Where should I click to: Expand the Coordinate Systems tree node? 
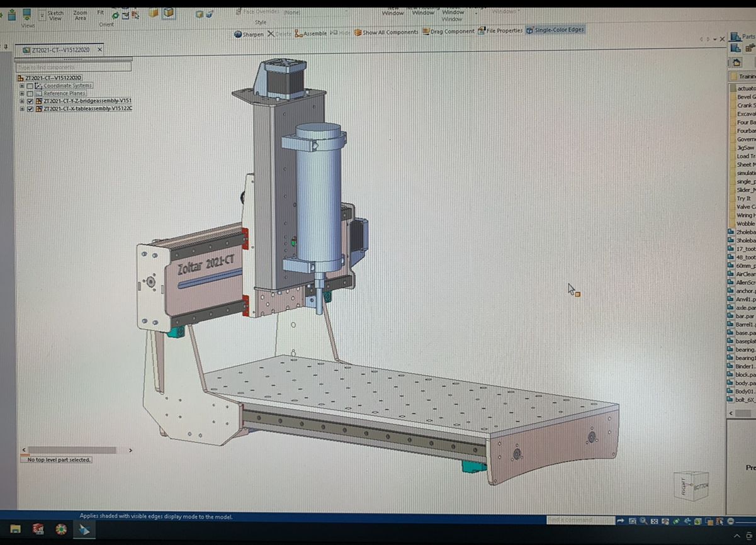pos(22,86)
